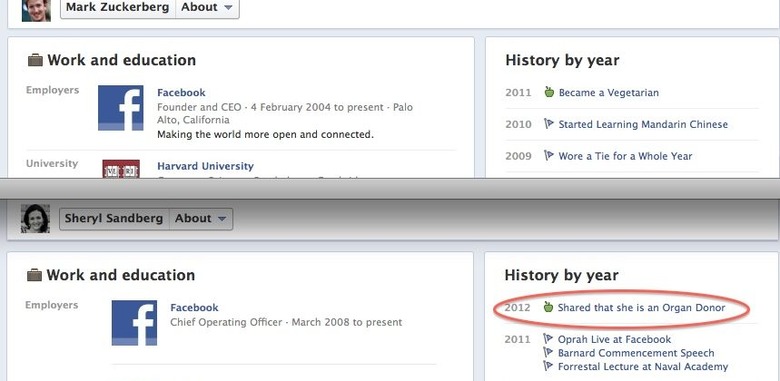Select the Mark Zuckerberg name tab
Image resolution: width=780 pixels, height=381 pixels.
[118, 7]
